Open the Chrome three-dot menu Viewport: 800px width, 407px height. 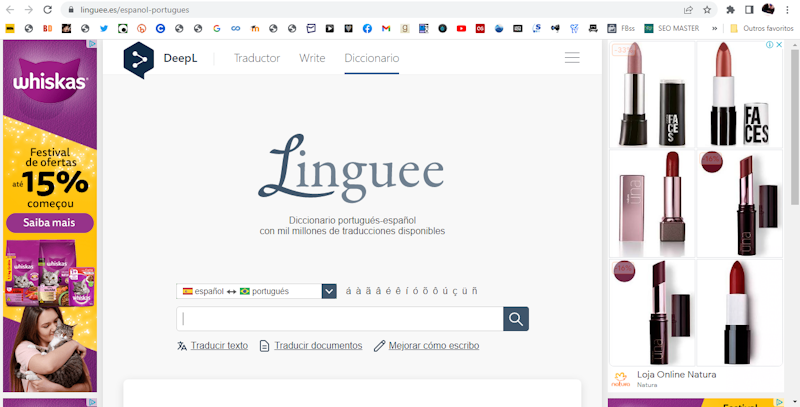point(788,10)
